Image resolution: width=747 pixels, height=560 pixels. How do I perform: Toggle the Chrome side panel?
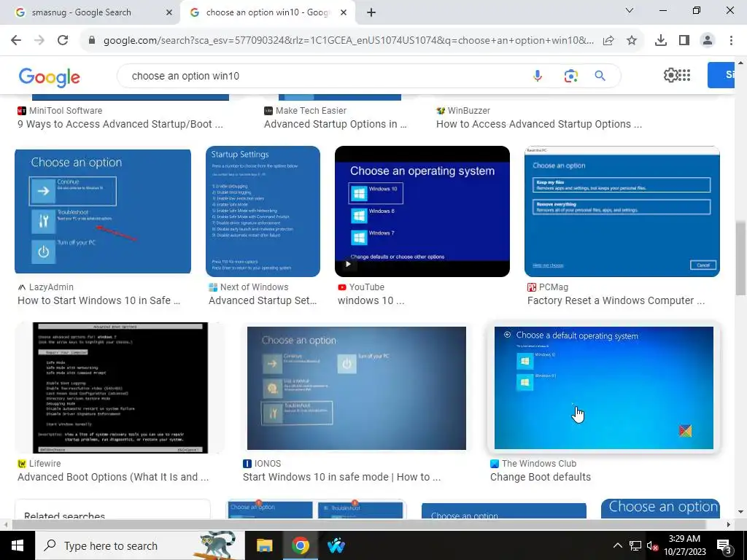pyautogui.click(x=684, y=41)
